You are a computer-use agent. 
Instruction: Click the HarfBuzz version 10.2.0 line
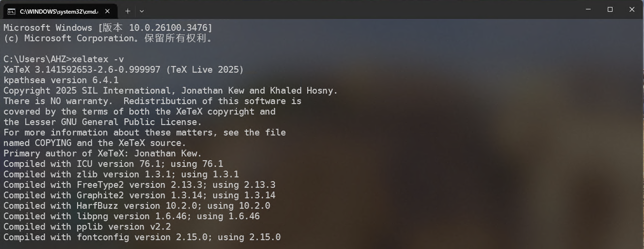click(x=137, y=206)
